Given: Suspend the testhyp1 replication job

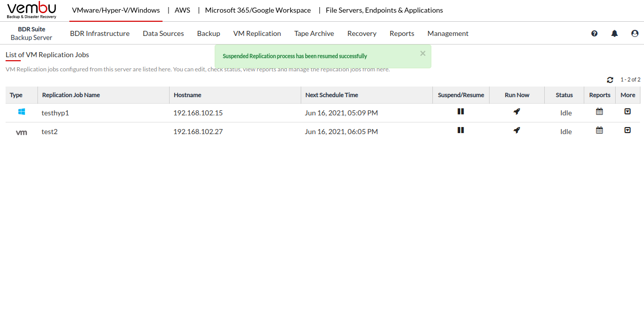Looking at the screenshot, I should [x=461, y=111].
